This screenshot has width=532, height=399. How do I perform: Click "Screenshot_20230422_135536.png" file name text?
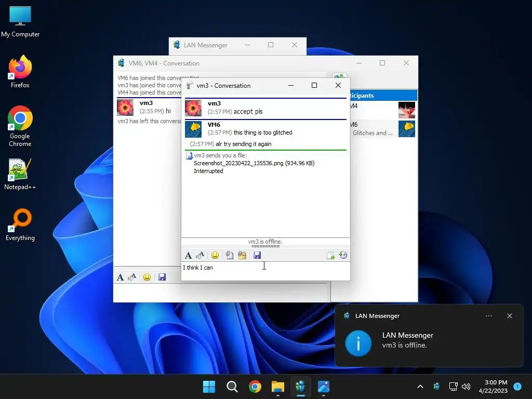click(238, 163)
